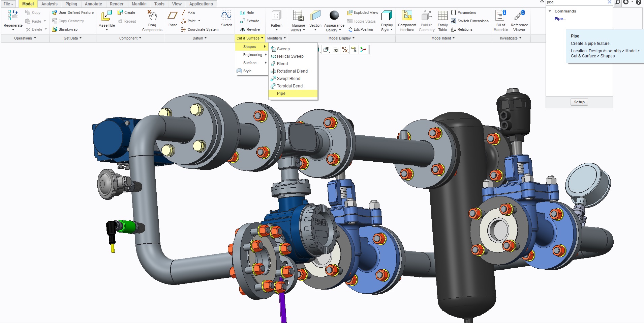This screenshot has height=323, width=644.
Task: Start the Sketch tool
Action: (x=226, y=16)
